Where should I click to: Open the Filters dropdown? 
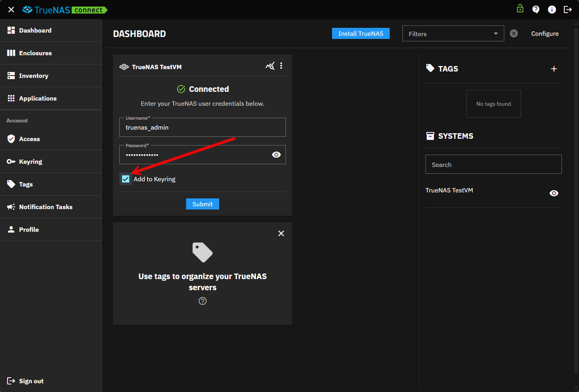(x=453, y=33)
